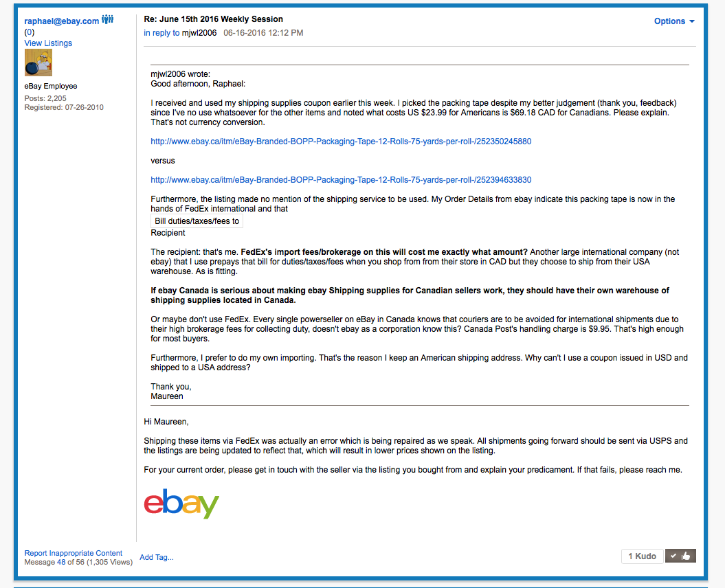The width and height of the screenshot is (725, 588).
Task: Open raphael@ebay.com profile link
Action: 62,21
